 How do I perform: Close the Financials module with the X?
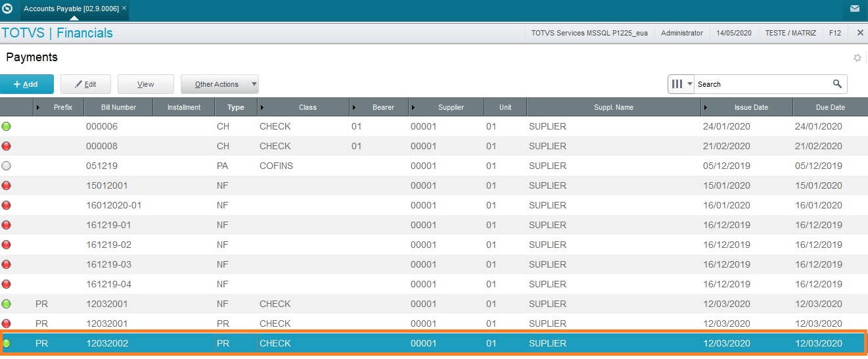pos(860,32)
